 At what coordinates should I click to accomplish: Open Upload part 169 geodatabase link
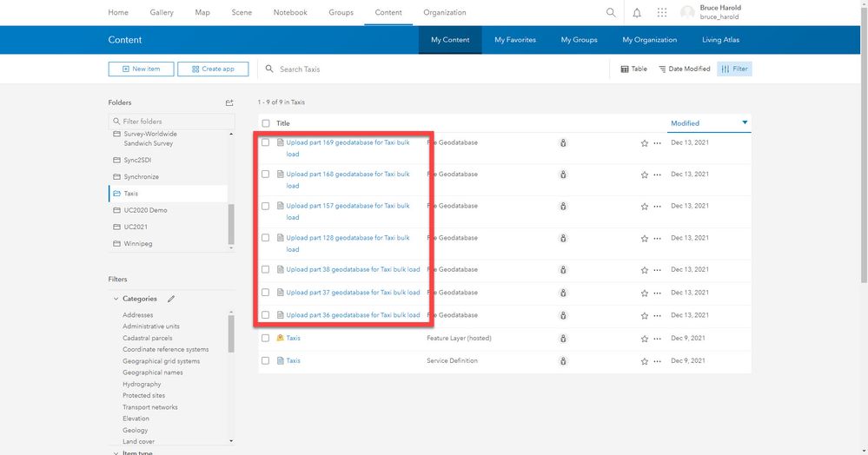click(x=348, y=148)
